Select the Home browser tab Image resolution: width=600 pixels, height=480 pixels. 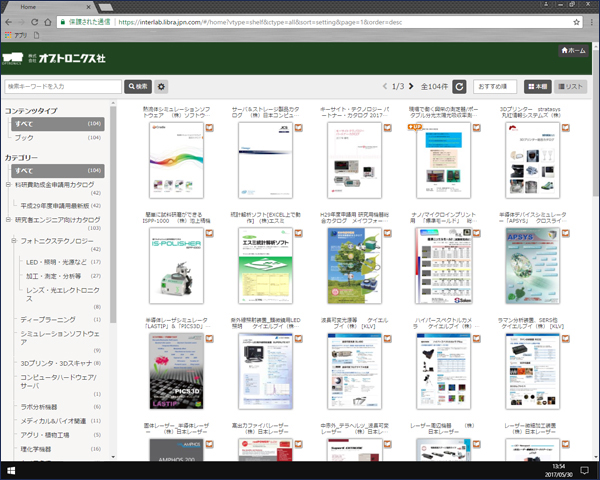[50, 7]
